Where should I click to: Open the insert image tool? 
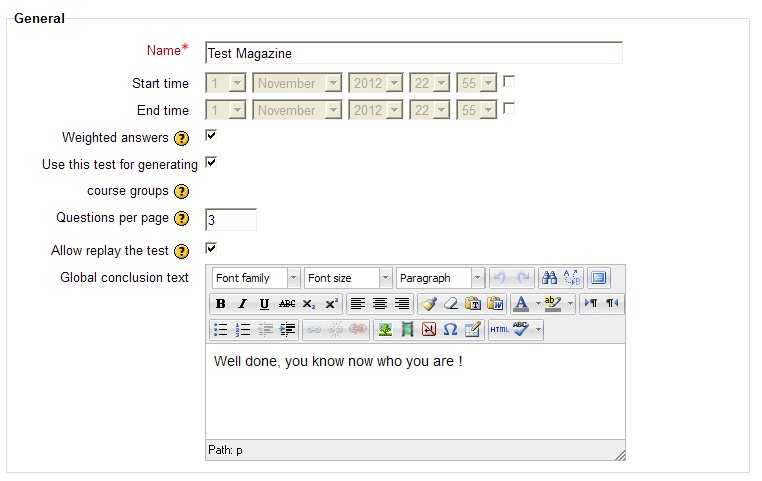coord(385,329)
